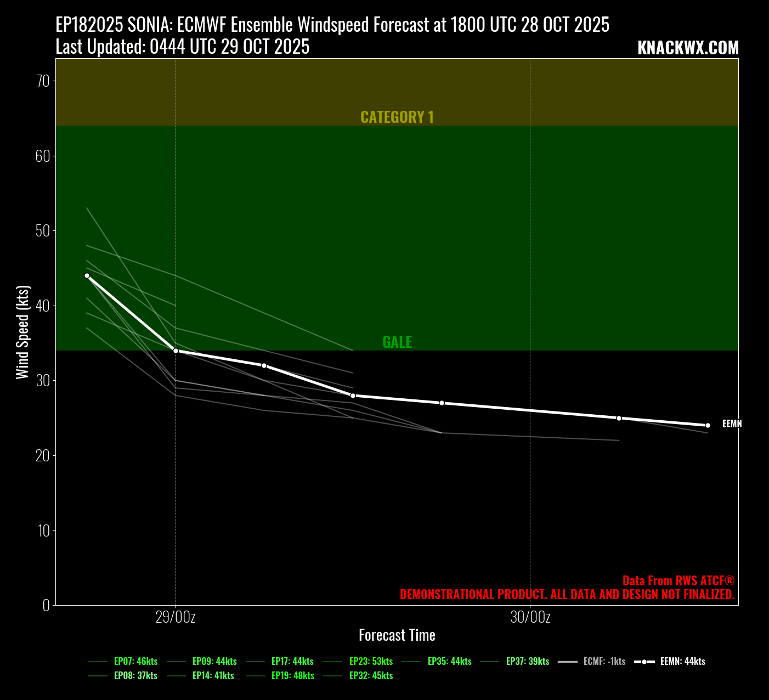Click the last EEMN data point near the EEMN label
The height and width of the screenshot is (700, 769).
(708, 425)
